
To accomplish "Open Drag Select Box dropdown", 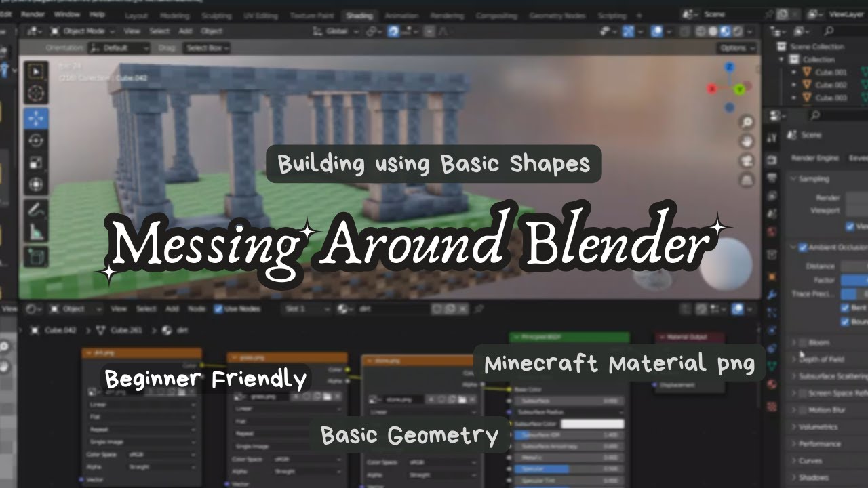I will pos(206,48).
